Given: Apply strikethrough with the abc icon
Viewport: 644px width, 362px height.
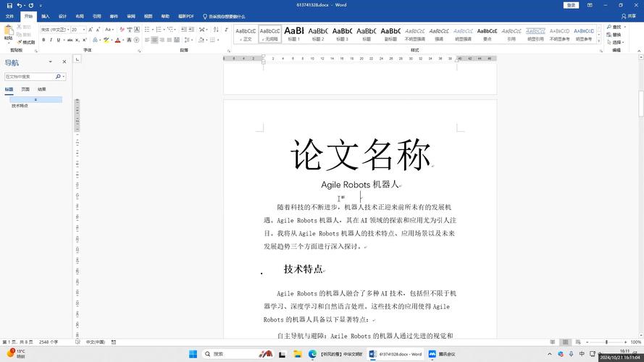Looking at the screenshot, I should click(x=70, y=40).
